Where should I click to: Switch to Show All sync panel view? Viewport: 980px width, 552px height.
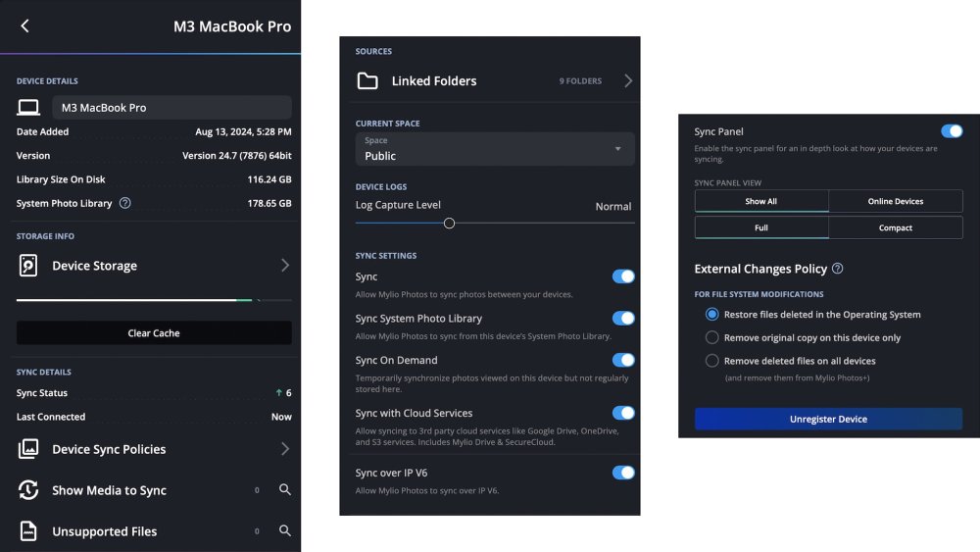[761, 201]
